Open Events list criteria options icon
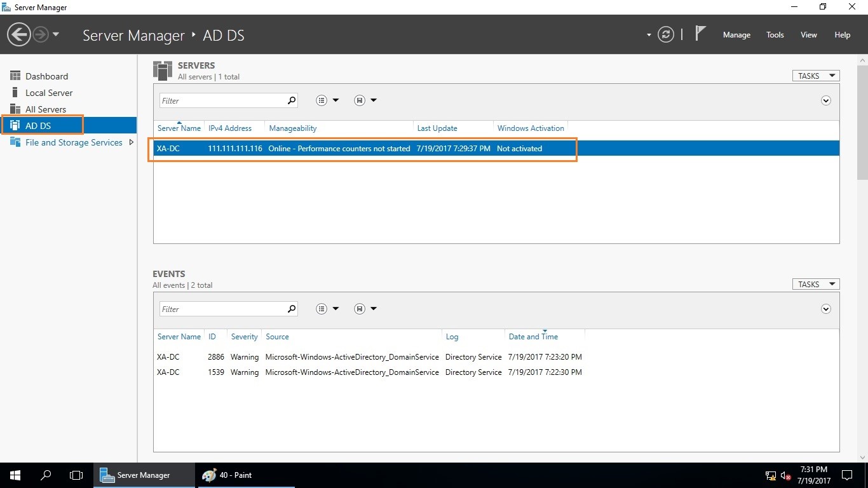The image size is (868, 488). (322, 309)
